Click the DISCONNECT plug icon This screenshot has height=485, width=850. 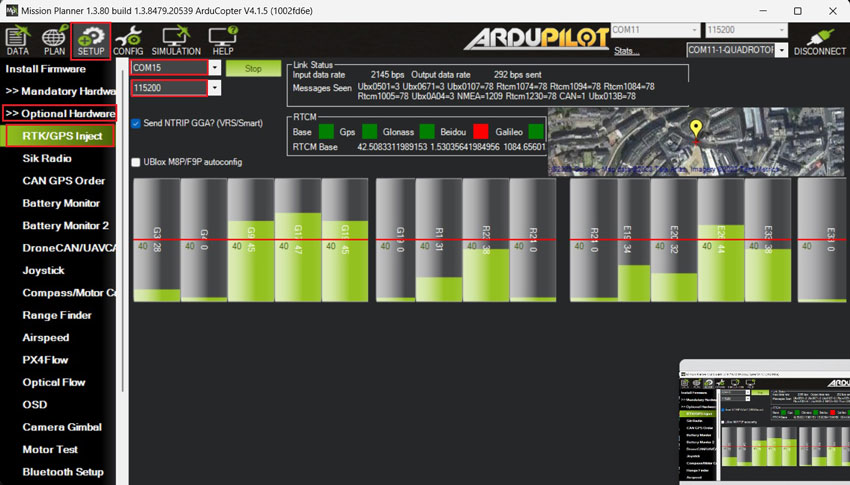tap(820, 41)
